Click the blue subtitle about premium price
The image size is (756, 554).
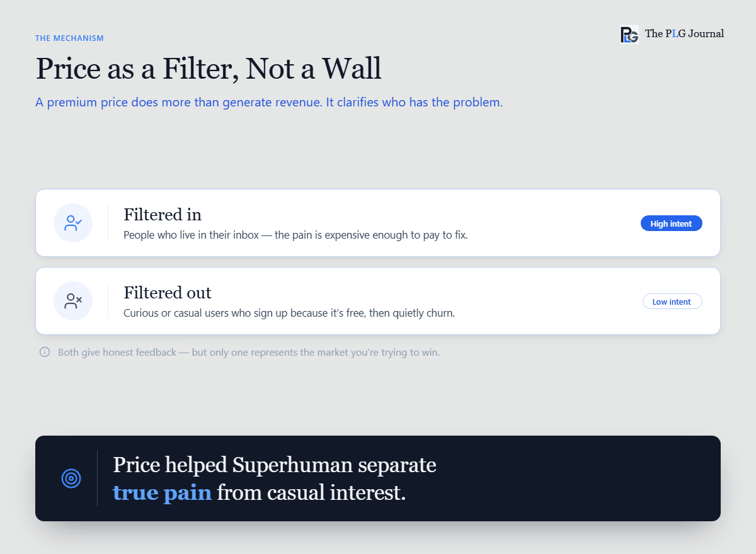click(x=269, y=102)
